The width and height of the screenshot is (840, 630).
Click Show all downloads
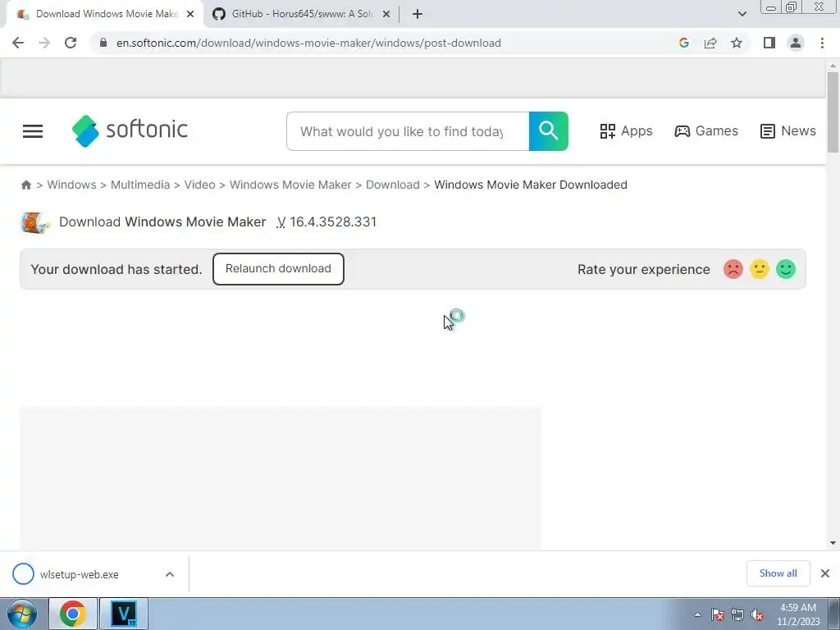click(x=778, y=573)
